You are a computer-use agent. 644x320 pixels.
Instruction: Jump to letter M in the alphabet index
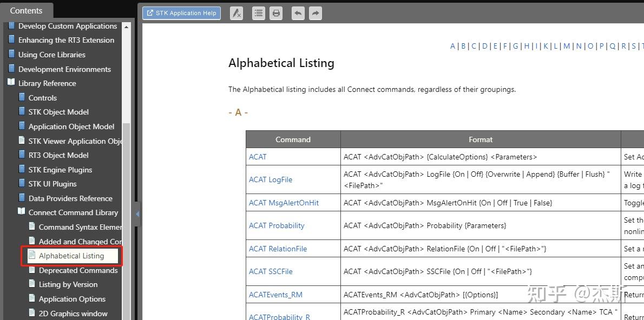[567, 46]
